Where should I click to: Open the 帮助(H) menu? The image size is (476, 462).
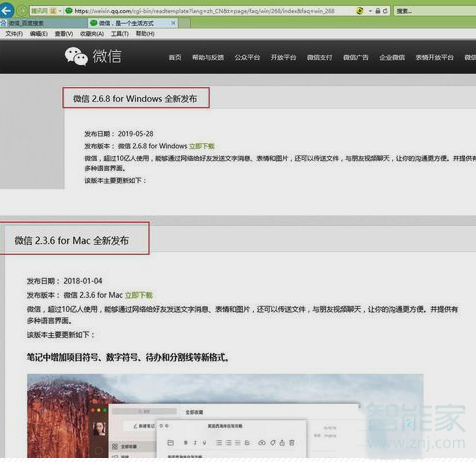point(145,34)
